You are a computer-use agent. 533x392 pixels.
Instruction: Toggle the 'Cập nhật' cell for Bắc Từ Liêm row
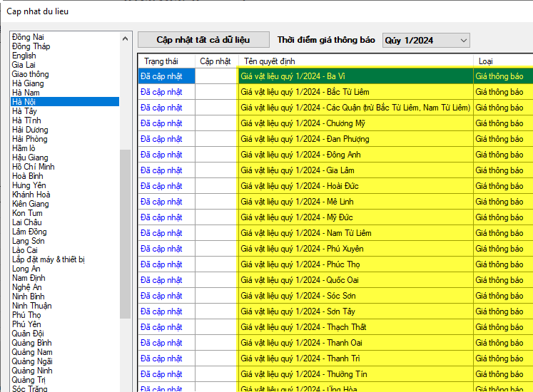coord(216,92)
